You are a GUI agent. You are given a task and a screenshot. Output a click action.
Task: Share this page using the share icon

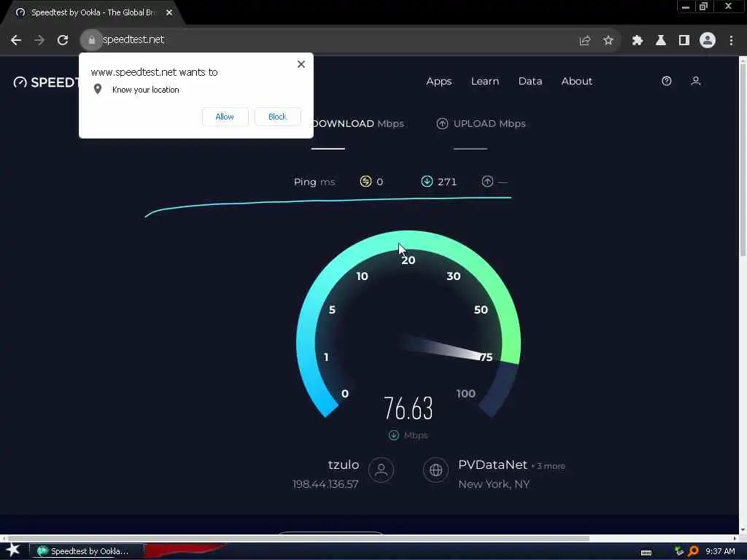584,41
